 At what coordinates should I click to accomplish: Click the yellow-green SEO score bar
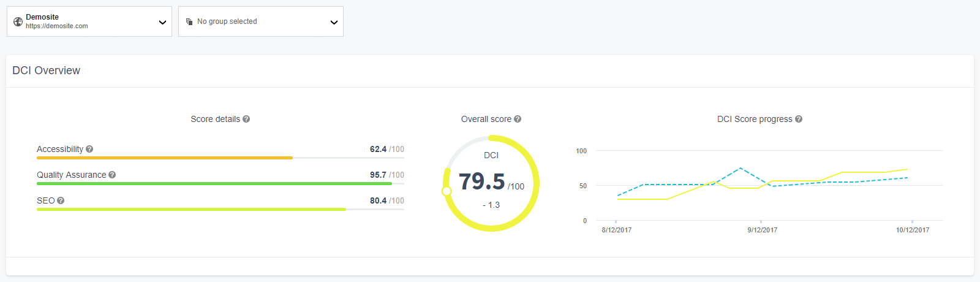[x=191, y=209]
